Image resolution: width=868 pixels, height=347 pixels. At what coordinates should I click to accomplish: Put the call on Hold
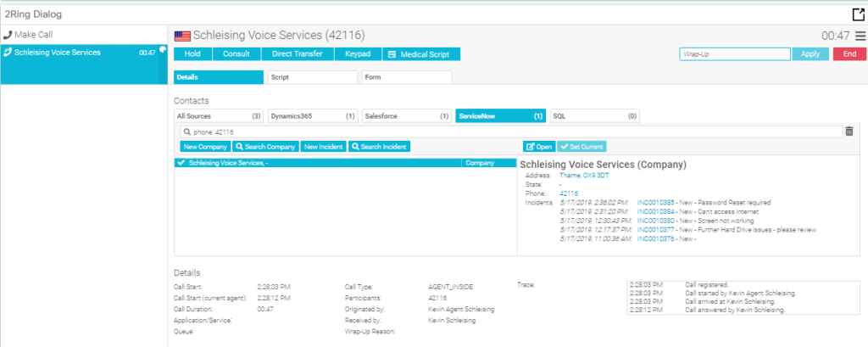[192, 54]
